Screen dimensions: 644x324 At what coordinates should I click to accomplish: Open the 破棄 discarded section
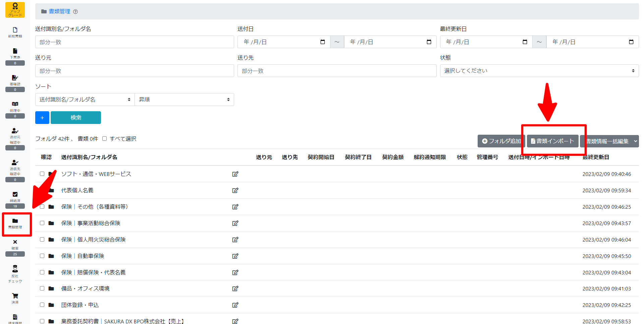[15, 245]
